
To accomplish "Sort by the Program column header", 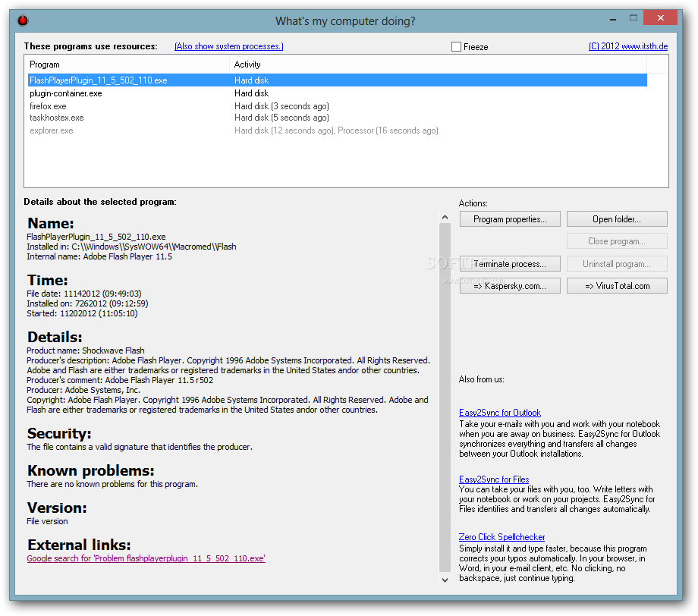I will (127, 64).
